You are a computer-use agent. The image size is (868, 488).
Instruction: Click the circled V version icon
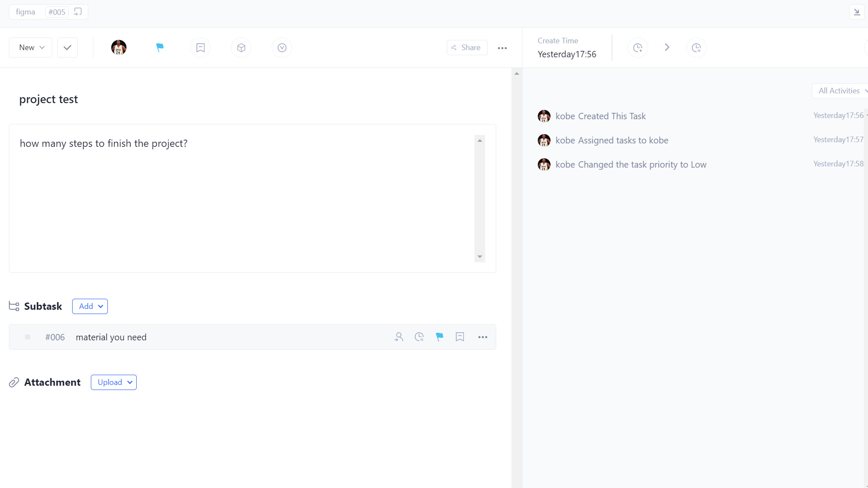(282, 48)
